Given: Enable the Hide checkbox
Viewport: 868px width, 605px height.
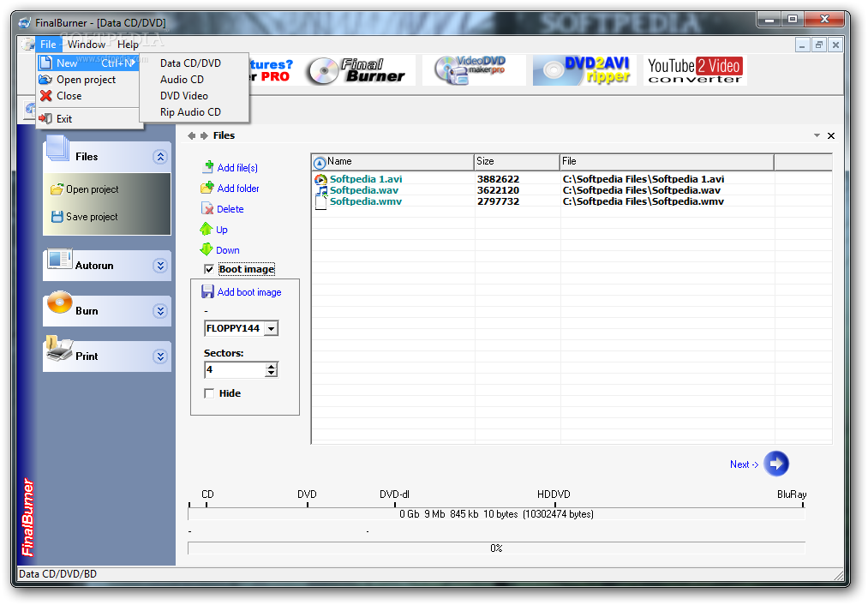Looking at the screenshot, I should [x=209, y=393].
